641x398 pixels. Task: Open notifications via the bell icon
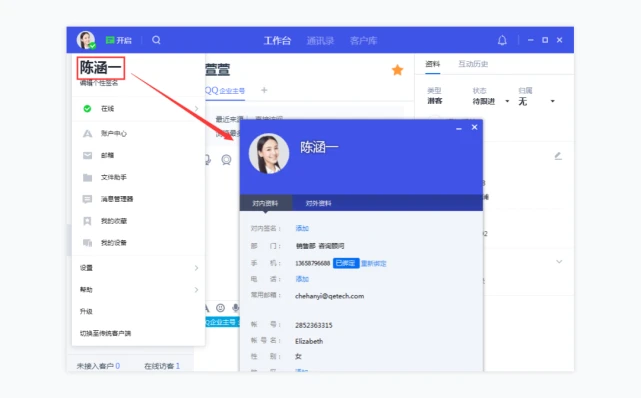pos(502,40)
